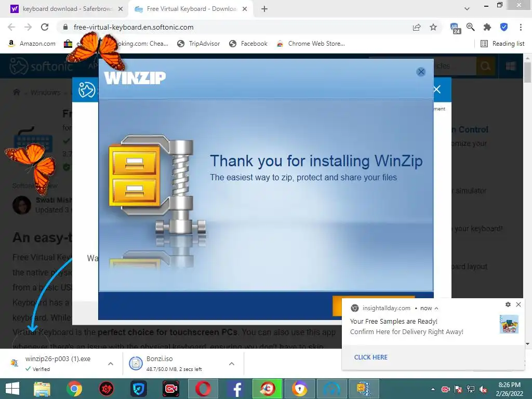Screen dimensions: 532x399
Task: Go back to the previous page
Action: click(x=11, y=27)
